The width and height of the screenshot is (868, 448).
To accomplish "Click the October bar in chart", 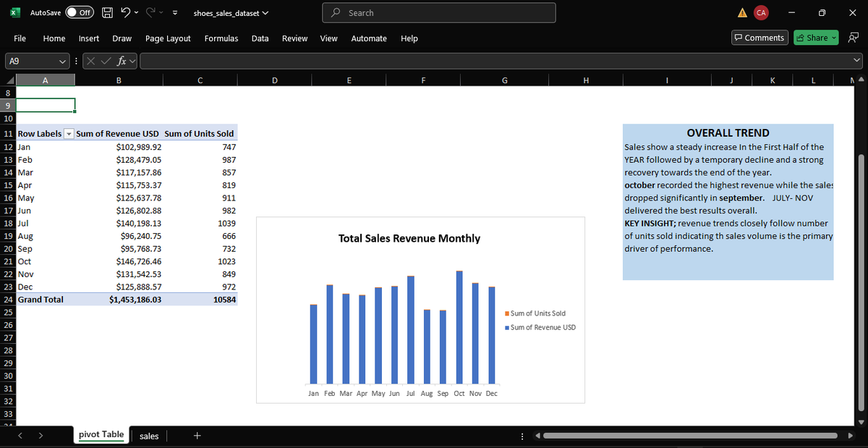I will [x=459, y=327].
